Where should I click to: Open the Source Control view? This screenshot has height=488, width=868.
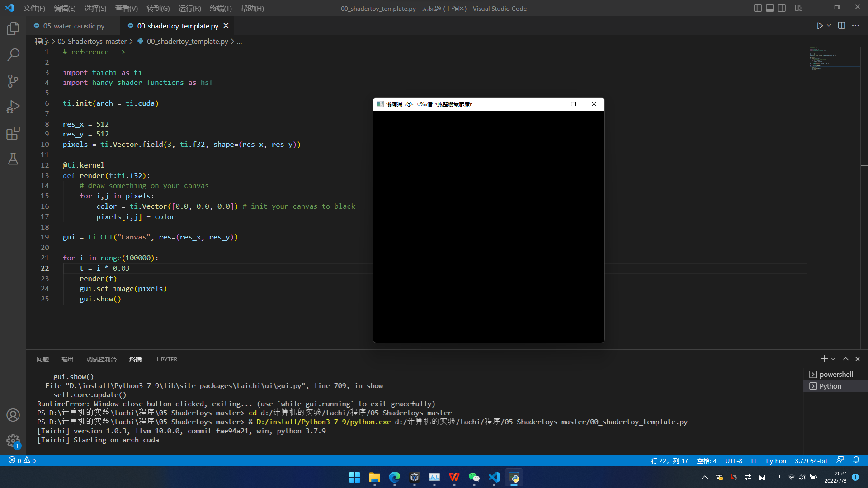pyautogui.click(x=13, y=81)
